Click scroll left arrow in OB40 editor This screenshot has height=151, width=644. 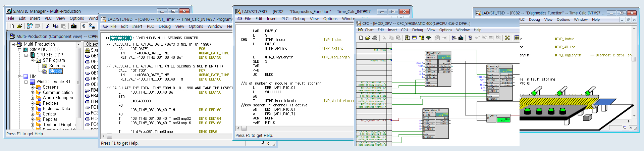coord(104,136)
